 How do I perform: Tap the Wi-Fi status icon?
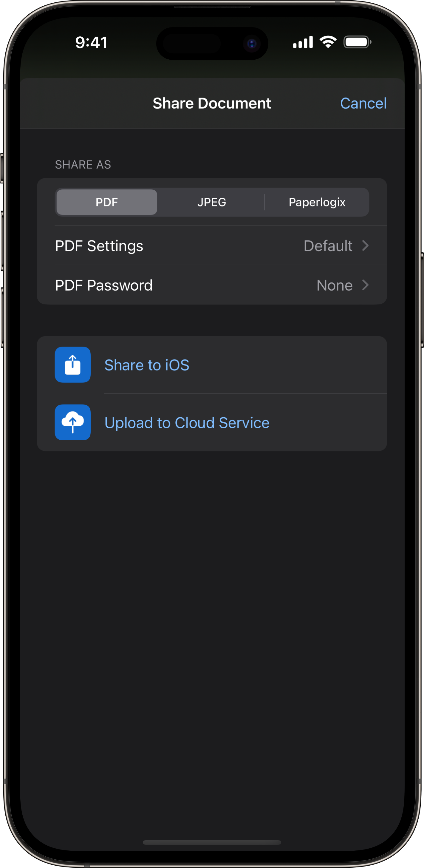pyautogui.click(x=328, y=42)
